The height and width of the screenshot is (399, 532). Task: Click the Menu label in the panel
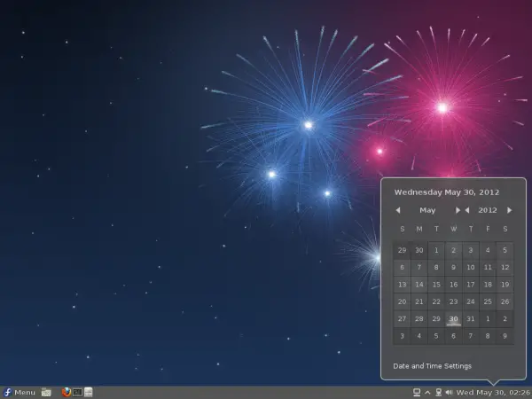(x=25, y=393)
